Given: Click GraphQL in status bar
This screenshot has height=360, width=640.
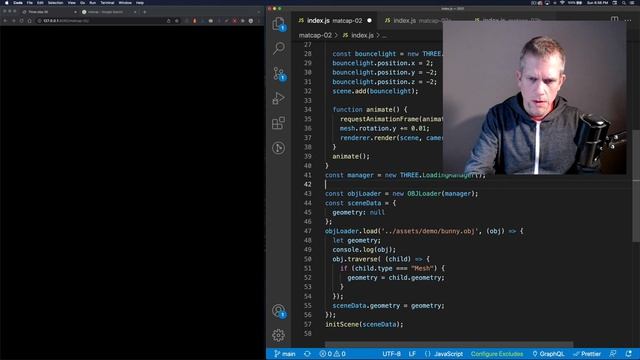Looking at the screenshot, I should coord(548,354).
